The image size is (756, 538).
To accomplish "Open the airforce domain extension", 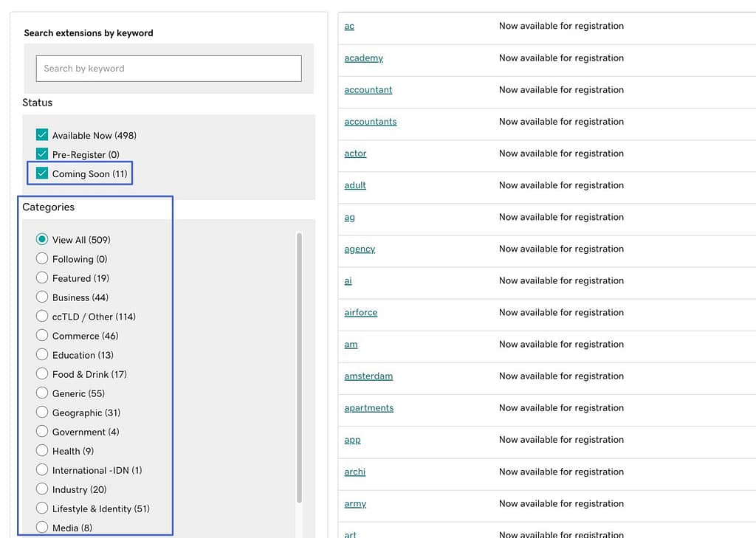I will click(360, 312).
